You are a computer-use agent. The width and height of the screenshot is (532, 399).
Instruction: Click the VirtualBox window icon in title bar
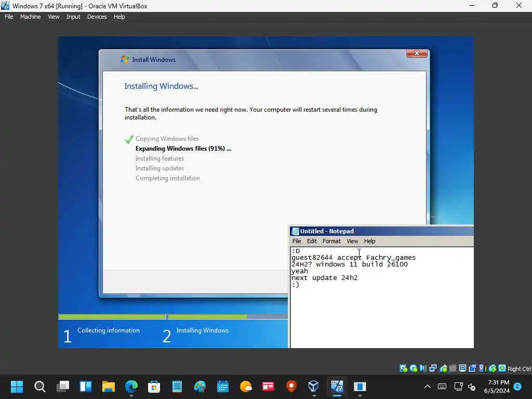tap(5, 6)
